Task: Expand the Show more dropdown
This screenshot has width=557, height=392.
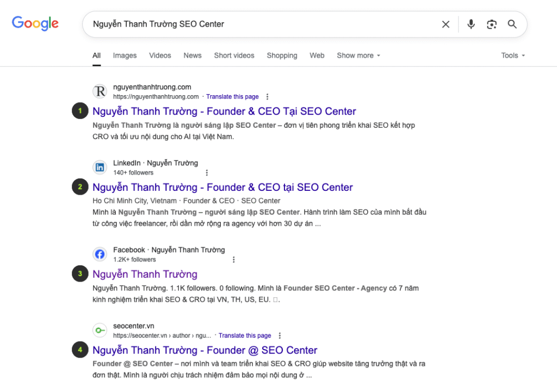Action: coord(358,55)
